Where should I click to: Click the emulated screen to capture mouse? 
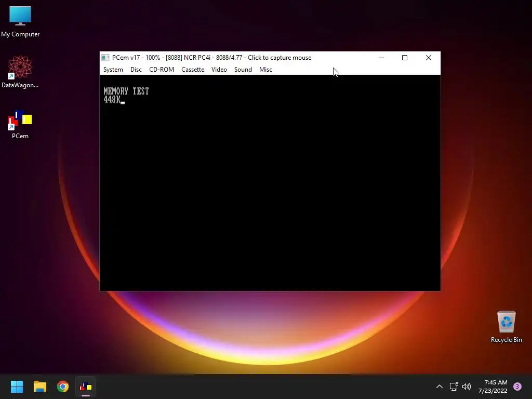coord(270,182)
